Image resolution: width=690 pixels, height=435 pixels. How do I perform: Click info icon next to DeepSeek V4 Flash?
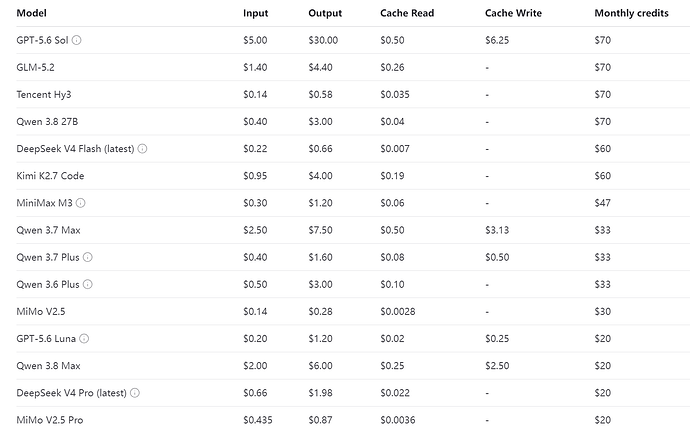click(x=142, y=149)
